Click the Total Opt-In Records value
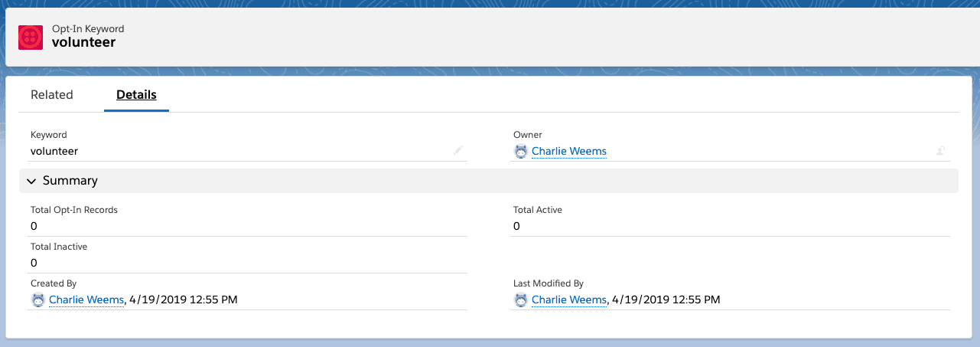 coord(34,226)
